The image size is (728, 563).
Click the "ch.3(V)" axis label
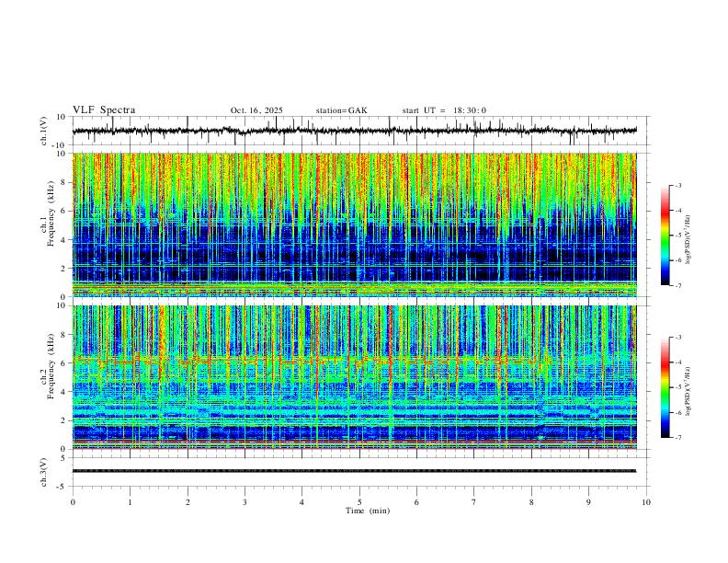44,472
